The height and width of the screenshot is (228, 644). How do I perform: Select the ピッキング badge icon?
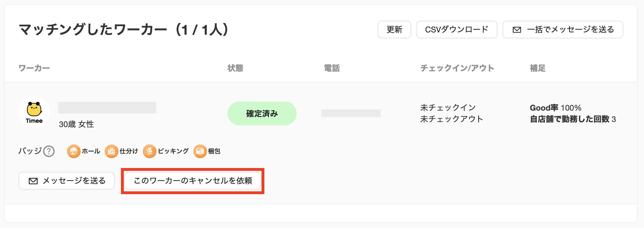point(150,151)
